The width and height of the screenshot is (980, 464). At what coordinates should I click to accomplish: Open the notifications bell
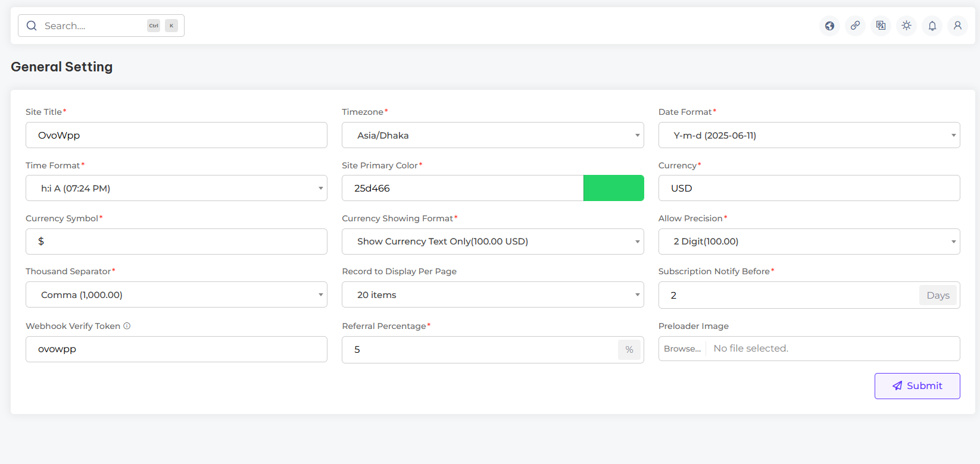(932, 26)
